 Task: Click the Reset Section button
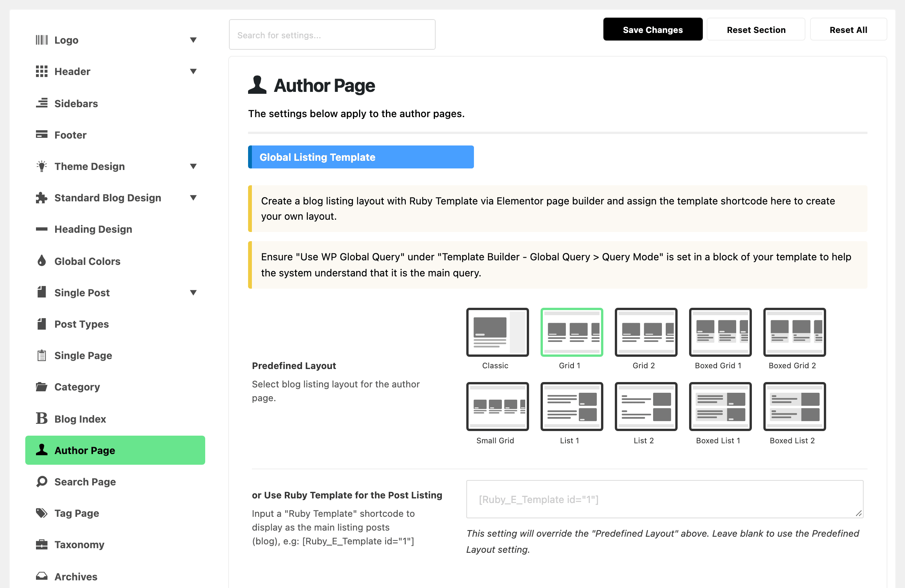(x=756, y=29)
